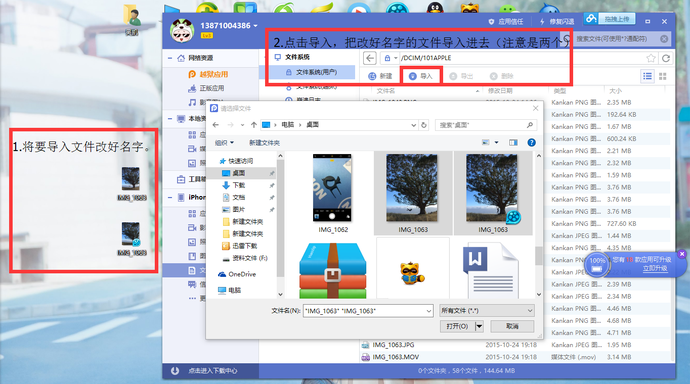
Task: Sort by 文件名 column header
Action: [x=385, y=91]
